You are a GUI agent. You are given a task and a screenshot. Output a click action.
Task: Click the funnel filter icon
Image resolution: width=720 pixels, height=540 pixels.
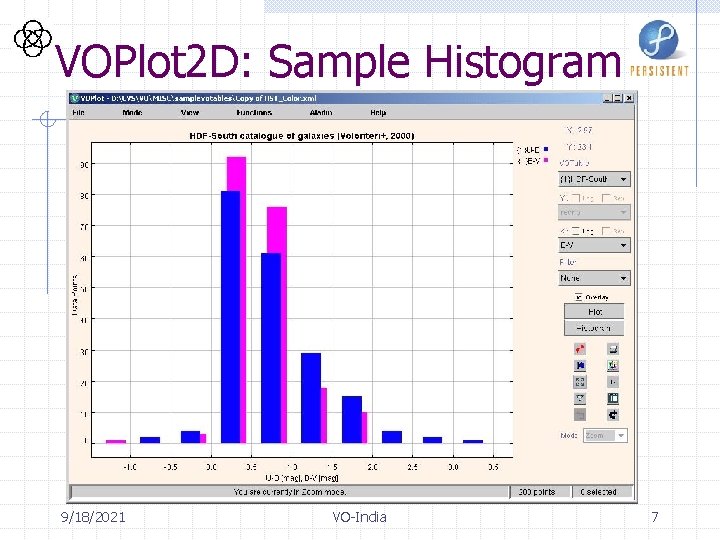click(580, 398)
